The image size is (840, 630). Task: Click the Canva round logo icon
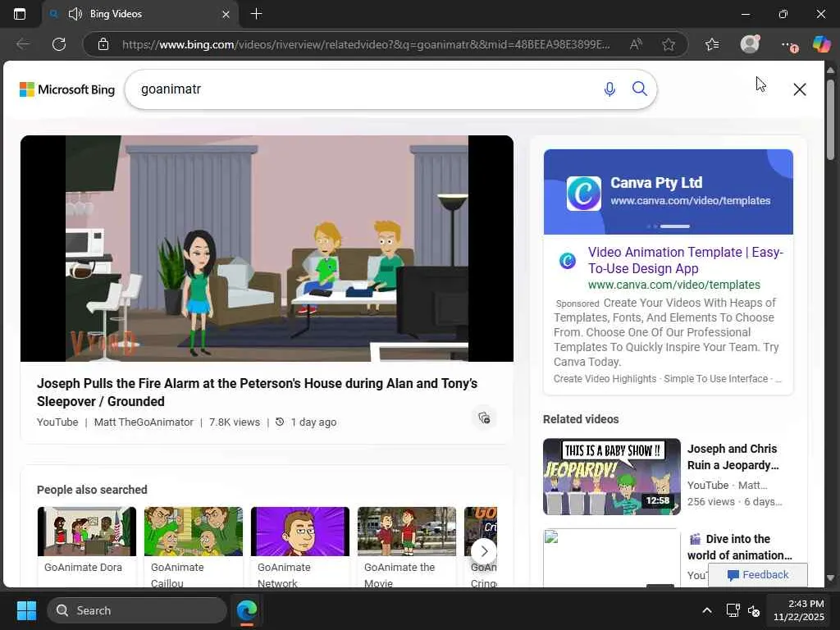568,260
